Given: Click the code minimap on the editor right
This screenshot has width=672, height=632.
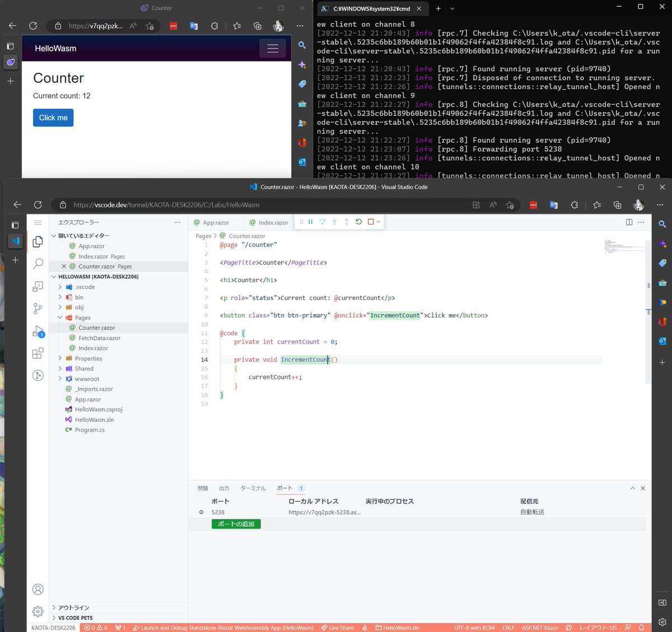Looking at the screenshot, I should point(626,246).
